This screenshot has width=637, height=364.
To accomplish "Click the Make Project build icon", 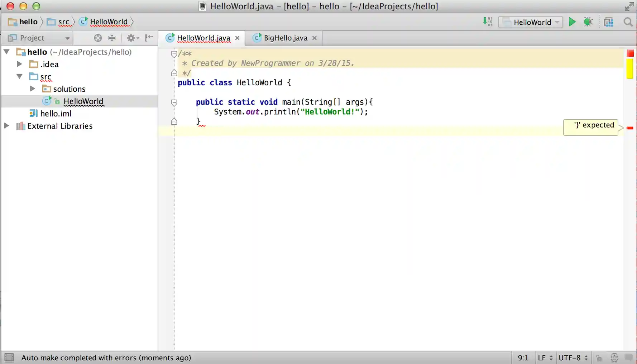I will pyautogui.click(x=487, y=22).
